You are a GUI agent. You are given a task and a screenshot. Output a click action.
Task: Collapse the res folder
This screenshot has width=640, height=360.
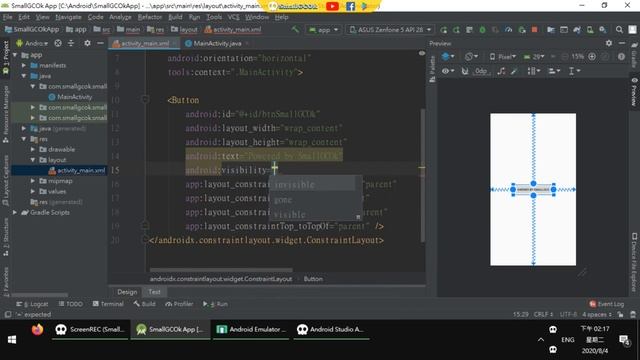point(24,139)
